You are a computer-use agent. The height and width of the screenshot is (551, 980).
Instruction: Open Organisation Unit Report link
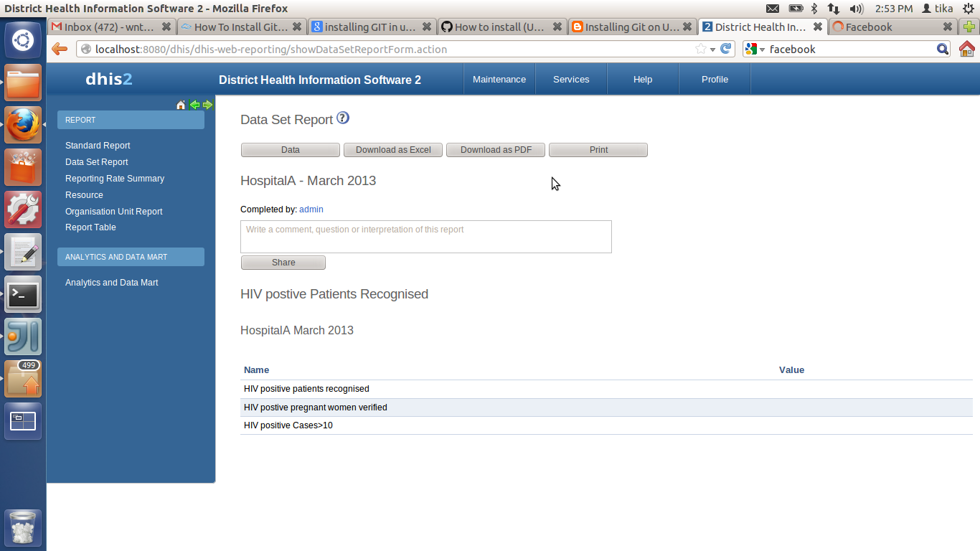[x=114, y=212]
